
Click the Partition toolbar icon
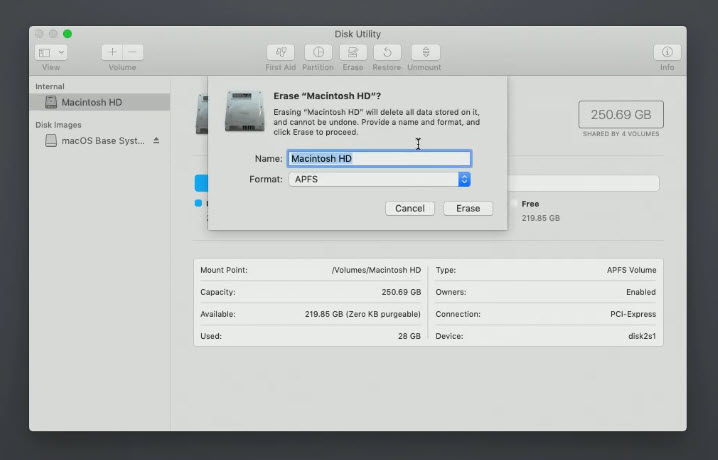318,52
